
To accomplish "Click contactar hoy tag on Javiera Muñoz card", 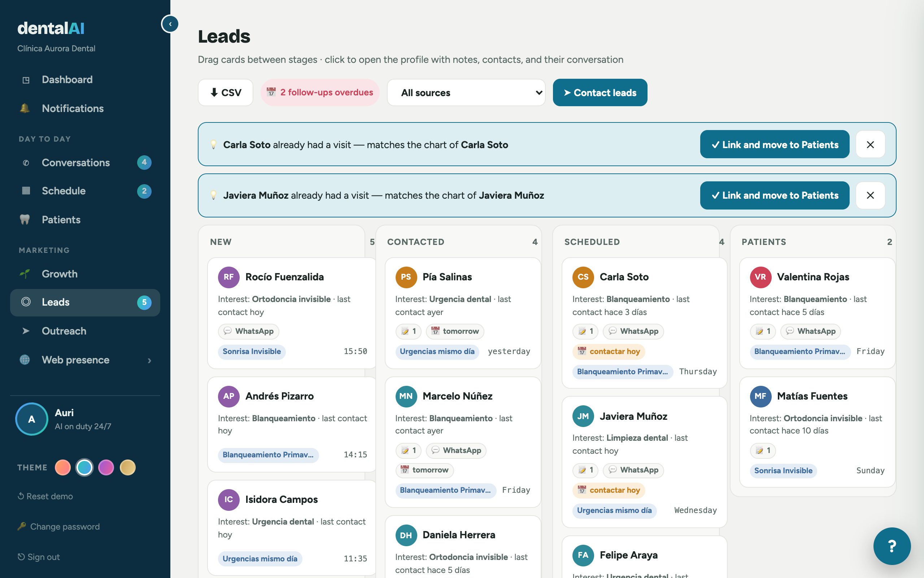I will pos(609,490).
